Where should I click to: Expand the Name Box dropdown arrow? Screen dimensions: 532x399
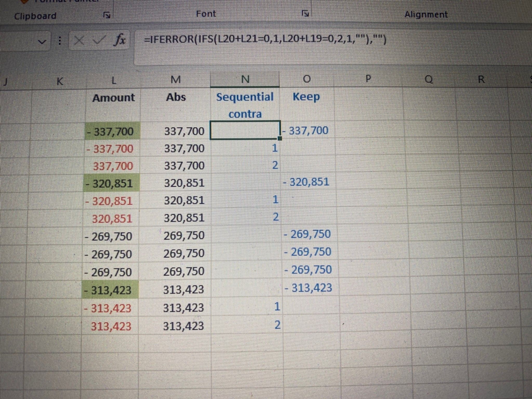(42, 41)
